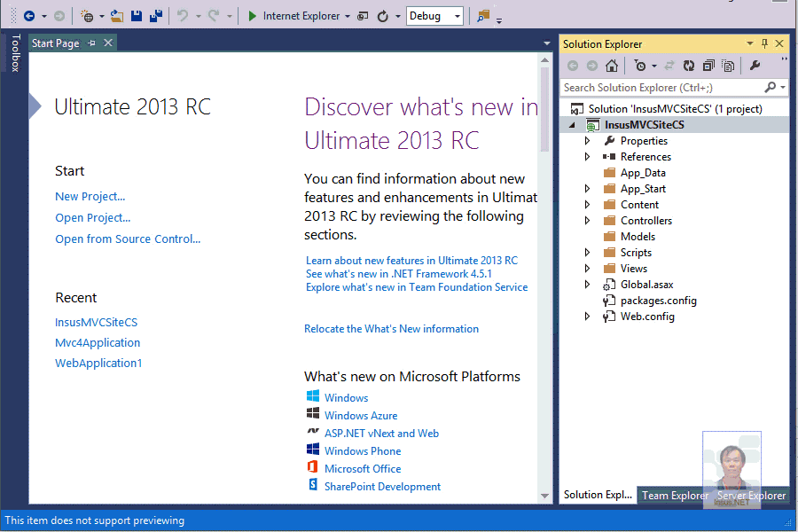Click the Start Page vertical scrollbar thumb
Image resolution: width=798 pixels, height=532 pixels.
pos(544,111)
